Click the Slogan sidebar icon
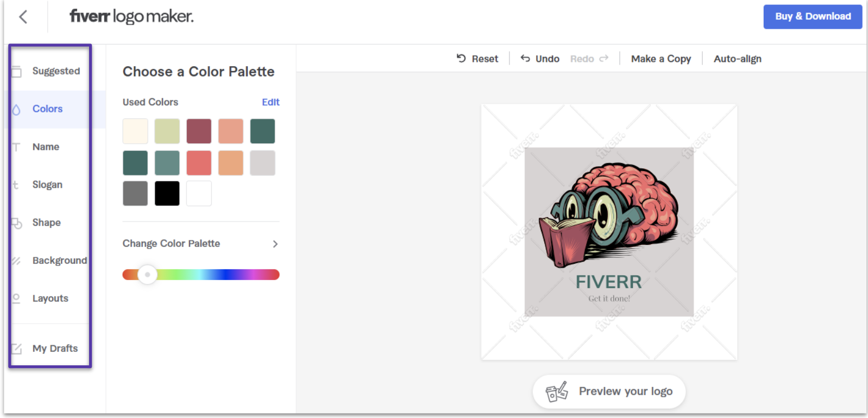Viewport: 868px width, 418px height. (x=16, y=185)
